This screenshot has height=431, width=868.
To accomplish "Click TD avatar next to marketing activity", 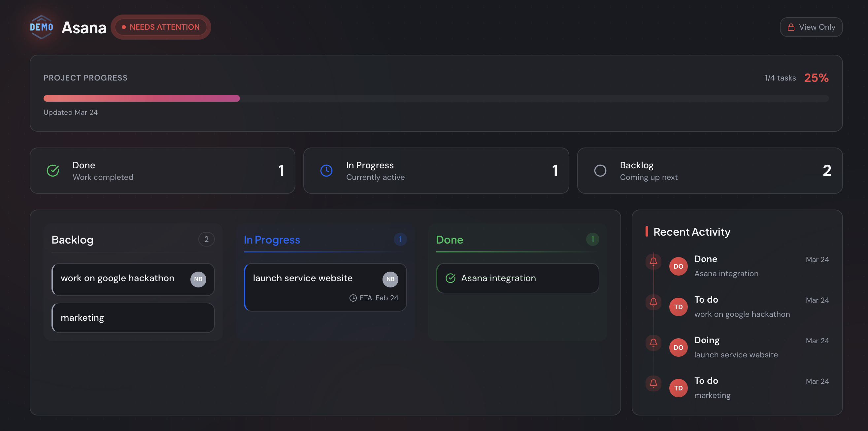I will (x=678, y=388).
